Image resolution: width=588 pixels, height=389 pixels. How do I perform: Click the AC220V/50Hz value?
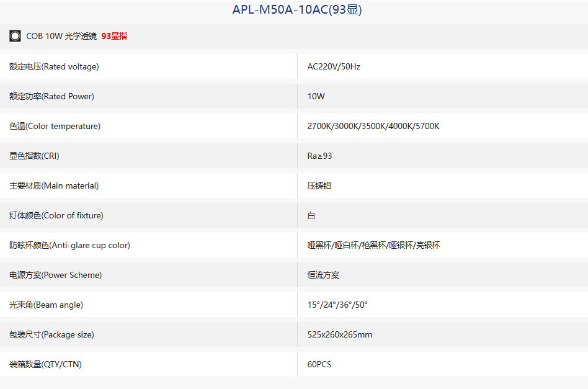click(x=334, y=66)
